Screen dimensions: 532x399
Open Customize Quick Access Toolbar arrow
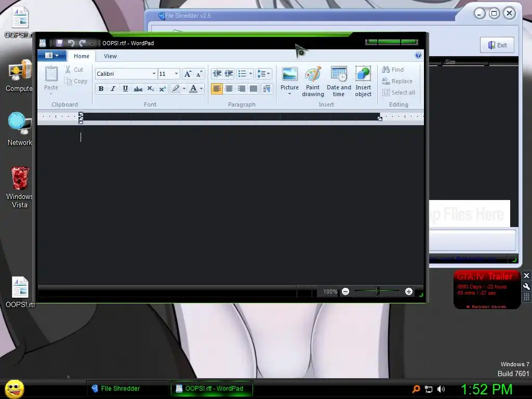(x=92, y=44)
